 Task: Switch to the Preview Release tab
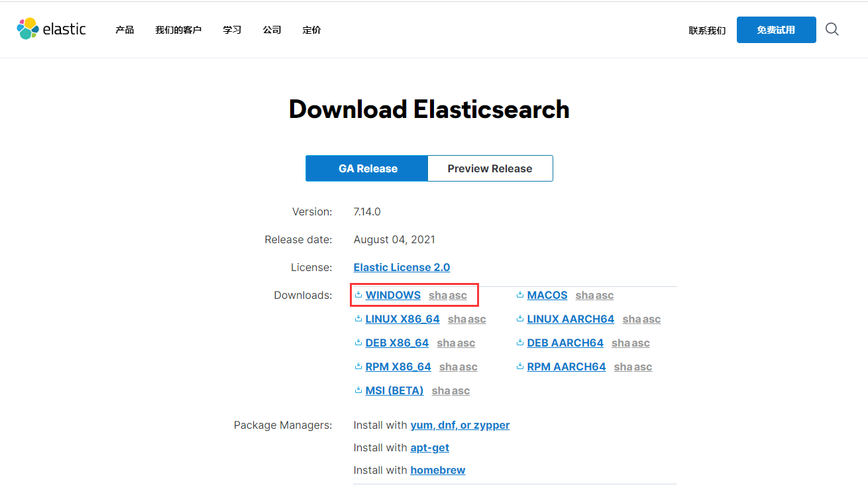click(x=490, y=168)
